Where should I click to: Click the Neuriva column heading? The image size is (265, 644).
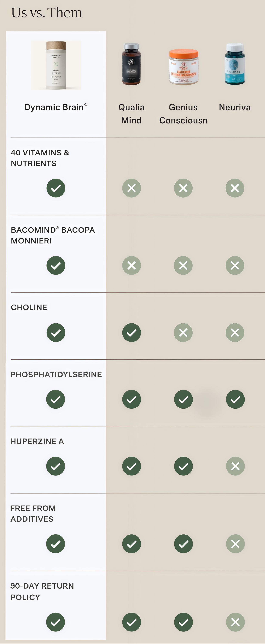tap(235, 107)
